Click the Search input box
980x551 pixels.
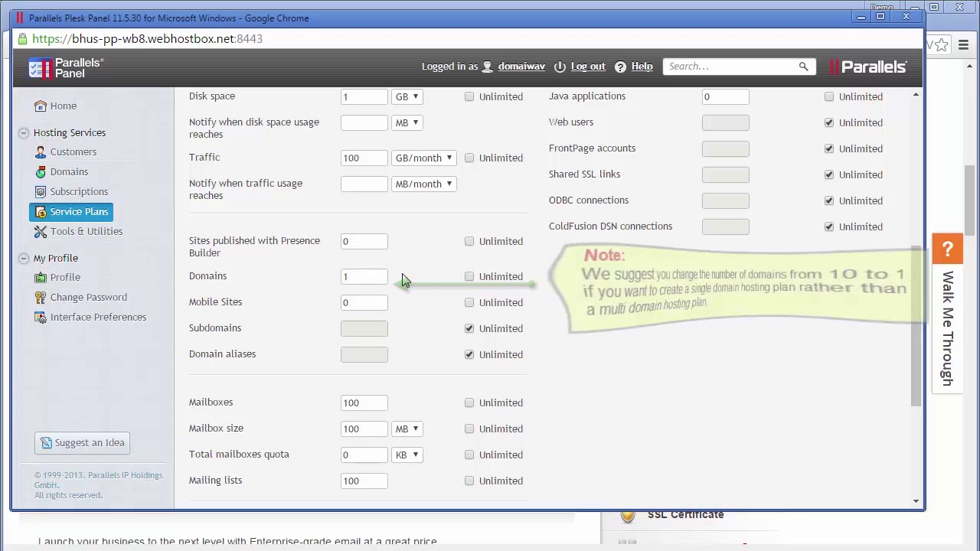tap(730, 67)
